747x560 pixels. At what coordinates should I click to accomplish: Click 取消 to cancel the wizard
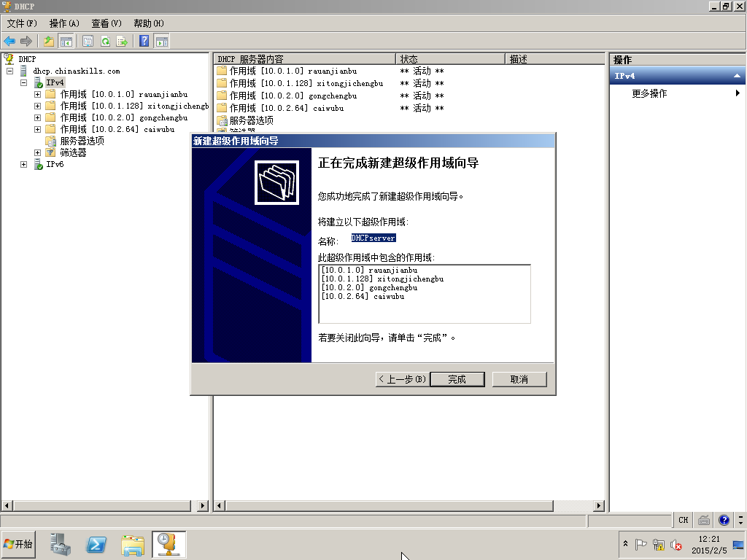coord(519,379)
